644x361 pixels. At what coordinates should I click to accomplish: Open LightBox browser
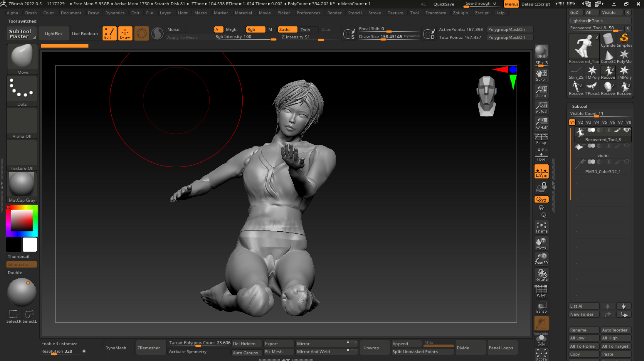(53, 33)
